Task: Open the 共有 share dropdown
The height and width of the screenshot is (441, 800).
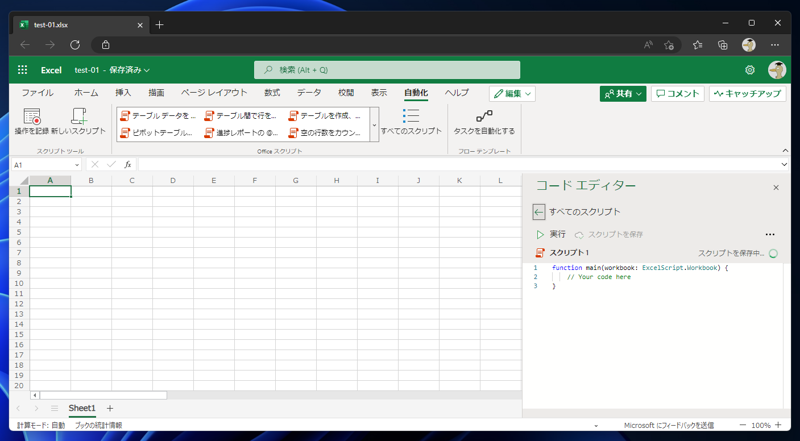Action: click(x=623, y=93)
